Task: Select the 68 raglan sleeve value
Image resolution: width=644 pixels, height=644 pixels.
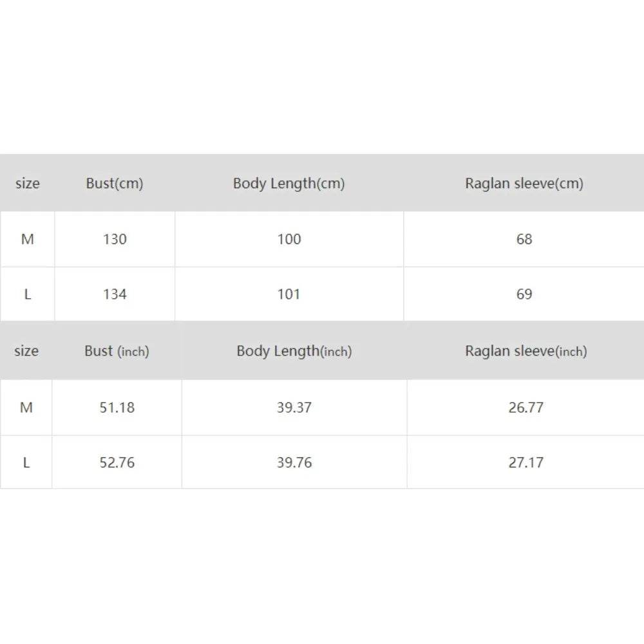Action: (x=524, y=240)
